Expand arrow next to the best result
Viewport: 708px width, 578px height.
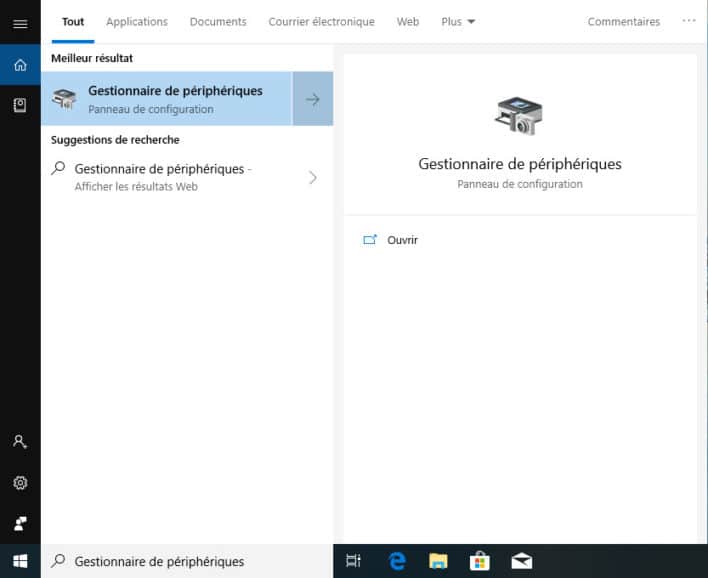tap(313, 98)
